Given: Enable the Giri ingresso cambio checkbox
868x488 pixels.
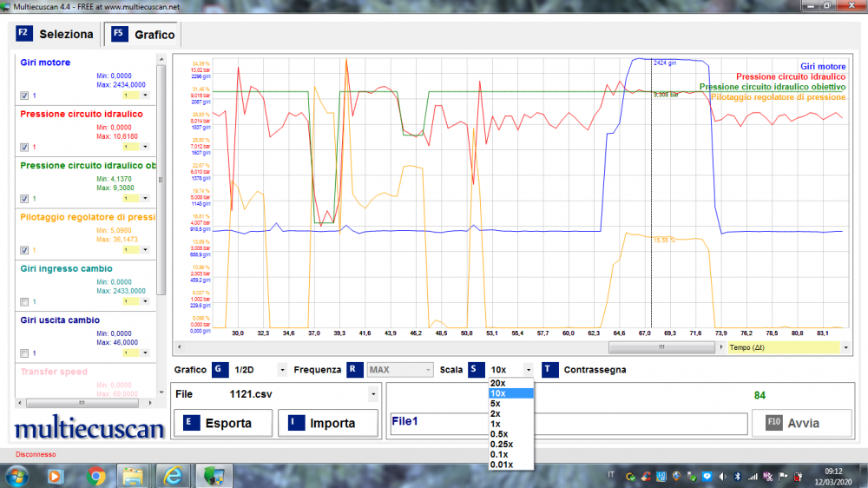Looking at the screenshot, I should (x=24, y=301).
